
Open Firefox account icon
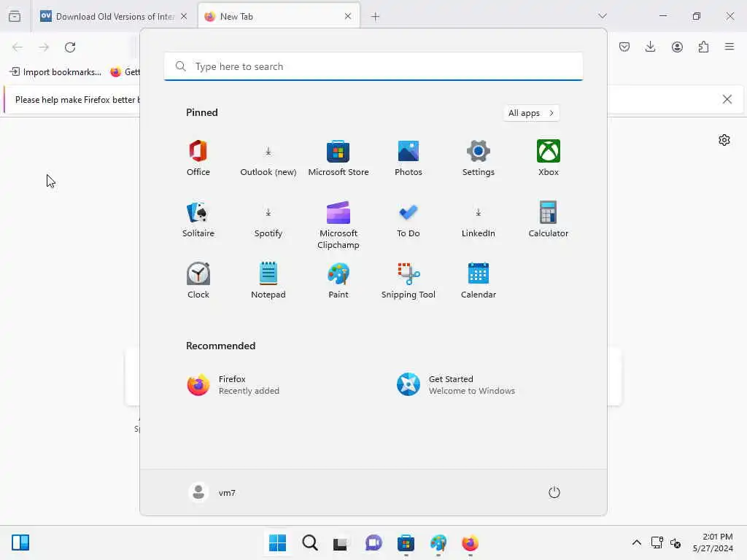click(677, 47)
